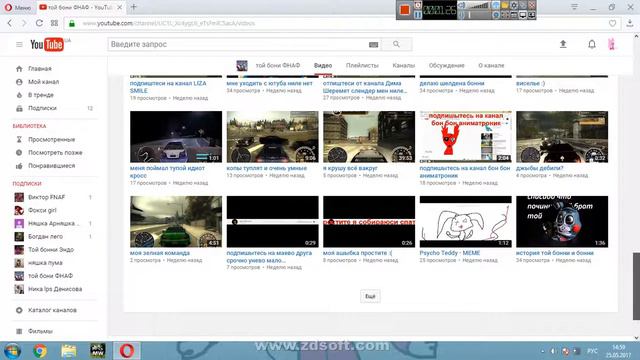
Task: Launch Chrome from the taskbar
Action: (40, 351)
